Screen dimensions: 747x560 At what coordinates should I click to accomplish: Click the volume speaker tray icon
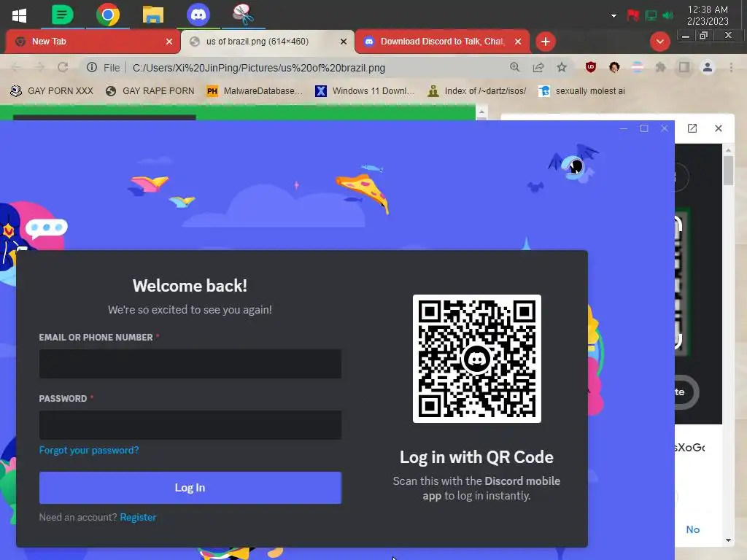click(x=668, y=16)
